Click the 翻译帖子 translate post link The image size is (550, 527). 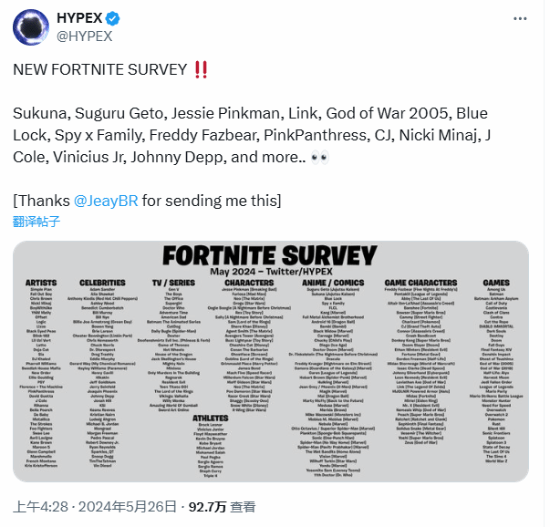pos(36,221)
